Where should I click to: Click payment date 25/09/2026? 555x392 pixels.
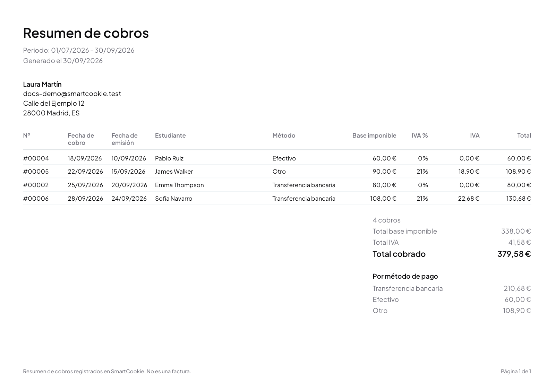(x=85, y=185)
